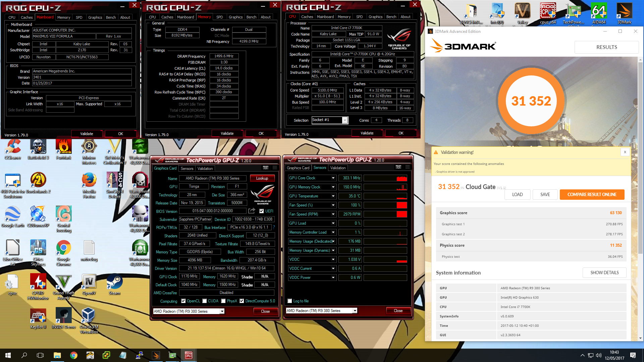Expand the GPU Core Clock sensor dropdown
Screen dimensions: 644x362
click(x=333, y=178)
